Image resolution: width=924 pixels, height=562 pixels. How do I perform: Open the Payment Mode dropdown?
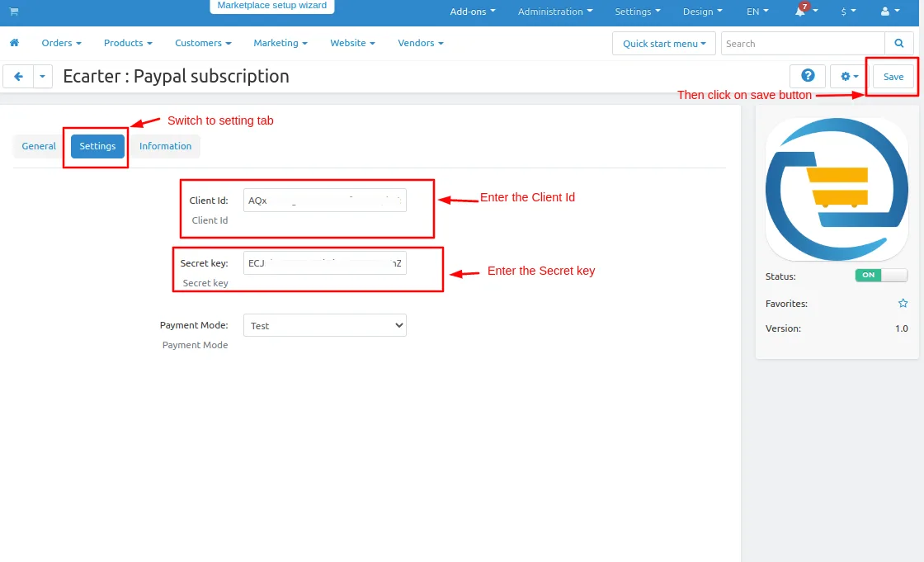[325, 325]
